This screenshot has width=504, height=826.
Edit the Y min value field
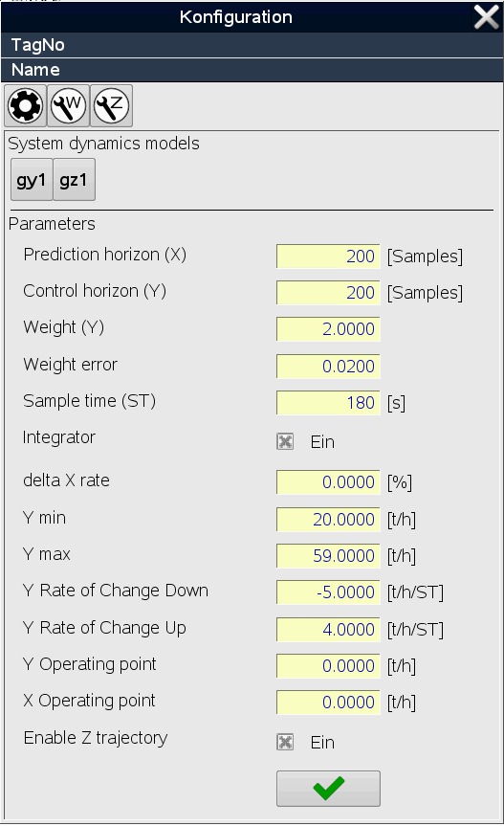click(x=328, y=520)
